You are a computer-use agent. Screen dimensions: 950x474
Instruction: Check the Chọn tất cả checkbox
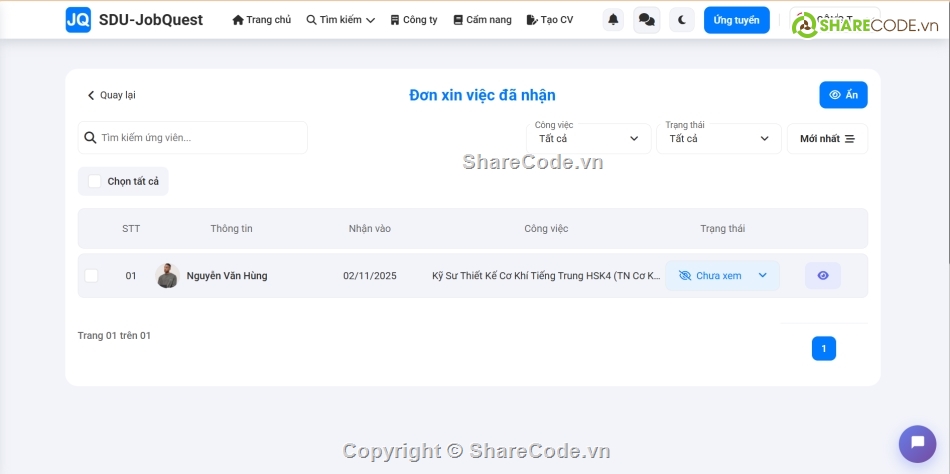click(95, 181)
